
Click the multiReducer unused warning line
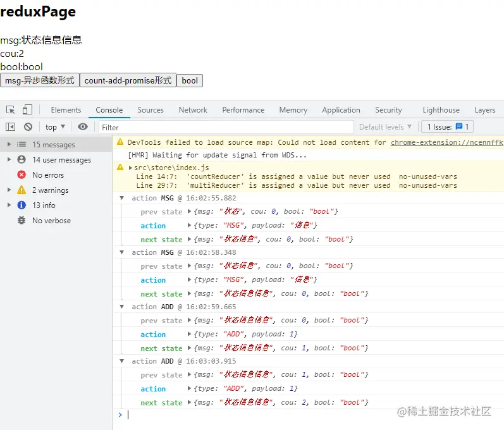297,185
